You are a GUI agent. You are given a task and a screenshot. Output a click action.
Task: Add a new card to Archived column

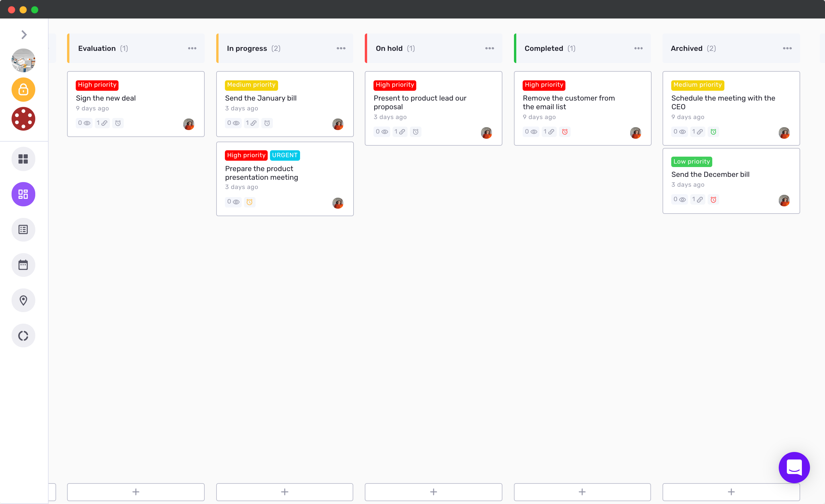coord(731,492)
